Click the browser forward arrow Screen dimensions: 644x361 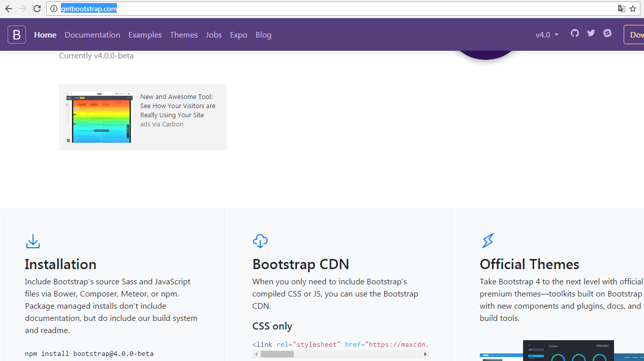(23, 9)
